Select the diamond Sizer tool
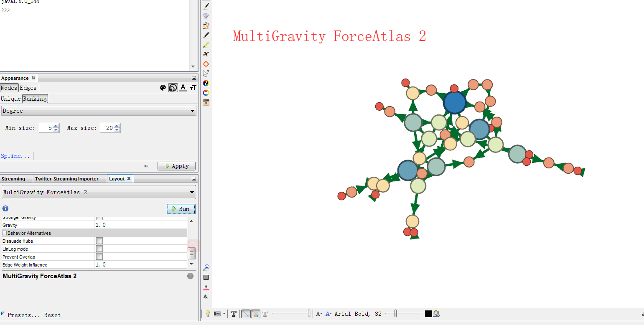The height and width of the screenshot is (325, 644). point(206,16)
